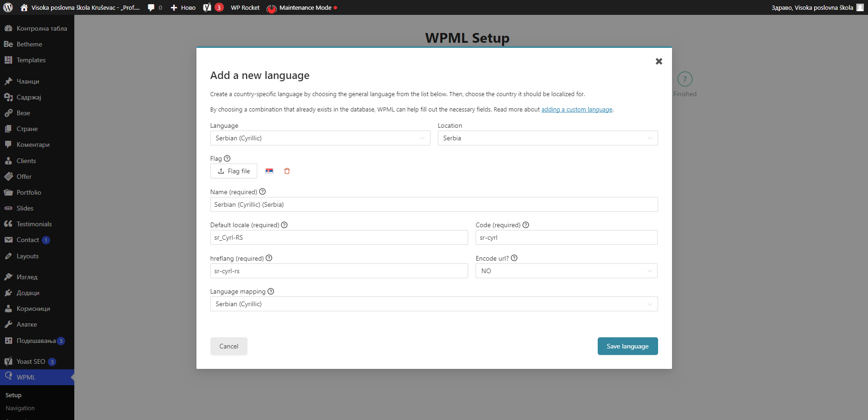The height and width of the screenshot is (420, 868).
Task: Open WP Rocket in admin bar
Action: 245,7
